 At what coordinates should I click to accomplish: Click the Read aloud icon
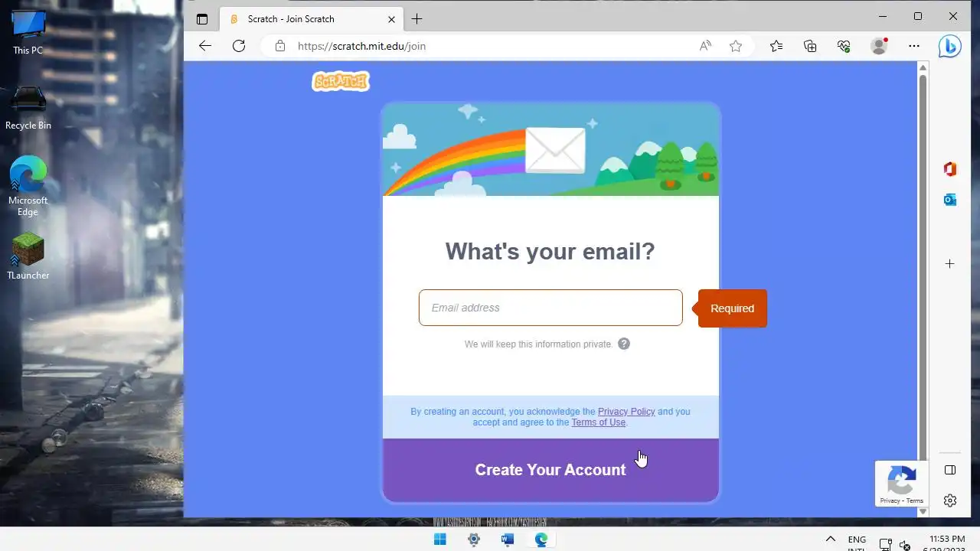click(705, 46)
